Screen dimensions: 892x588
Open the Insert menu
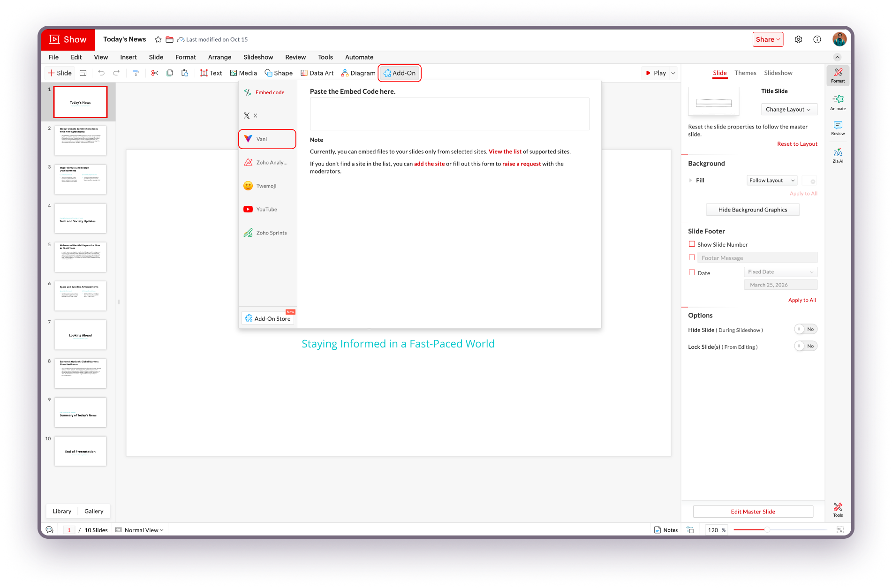(128, 57)
